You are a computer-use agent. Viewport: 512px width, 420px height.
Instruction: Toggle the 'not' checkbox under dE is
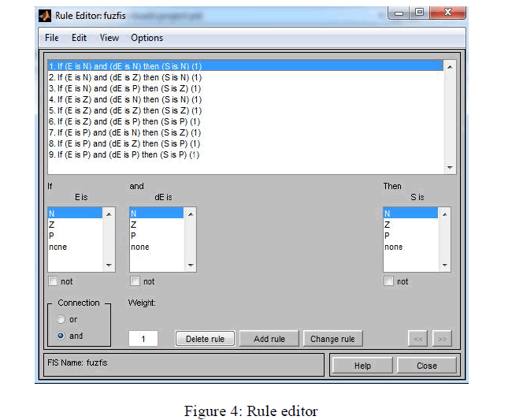[135, 281]
